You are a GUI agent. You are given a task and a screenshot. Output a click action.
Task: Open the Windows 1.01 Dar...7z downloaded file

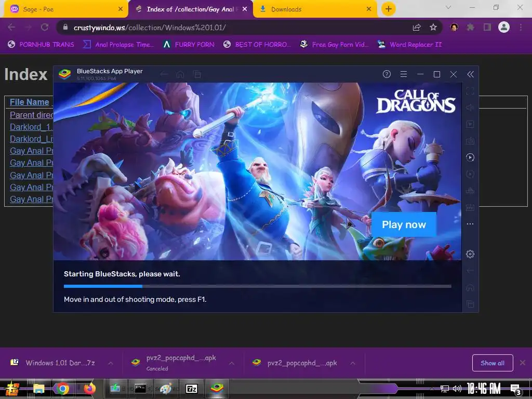tap(54, 363)
